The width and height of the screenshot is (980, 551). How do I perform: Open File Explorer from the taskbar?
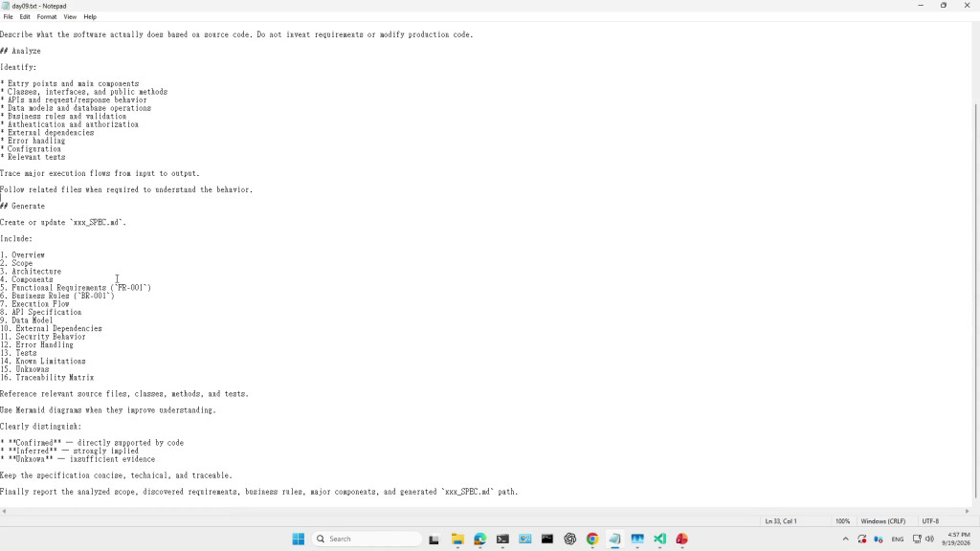pos(457,539)
